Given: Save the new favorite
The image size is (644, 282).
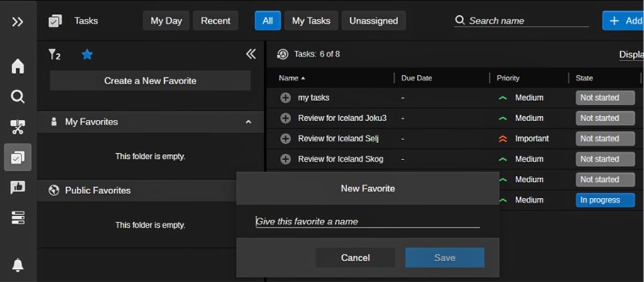Looking at the screenshot, I should coord(445,258).
